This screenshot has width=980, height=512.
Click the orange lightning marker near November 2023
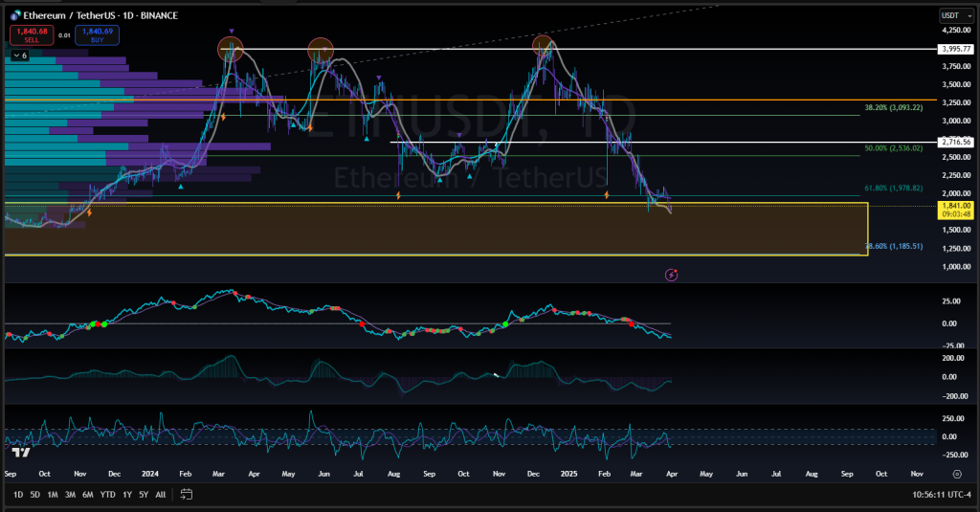click(89, 212)
